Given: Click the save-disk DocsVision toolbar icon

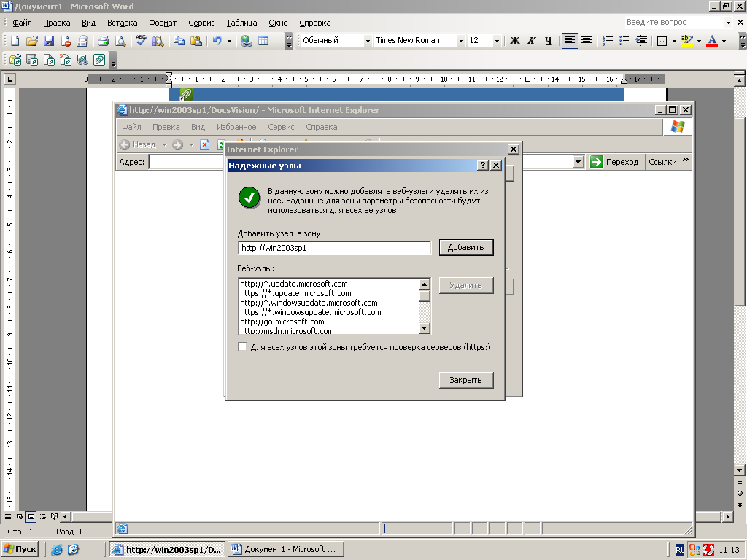Looking at the screenshot, I should tap(32, 60).
